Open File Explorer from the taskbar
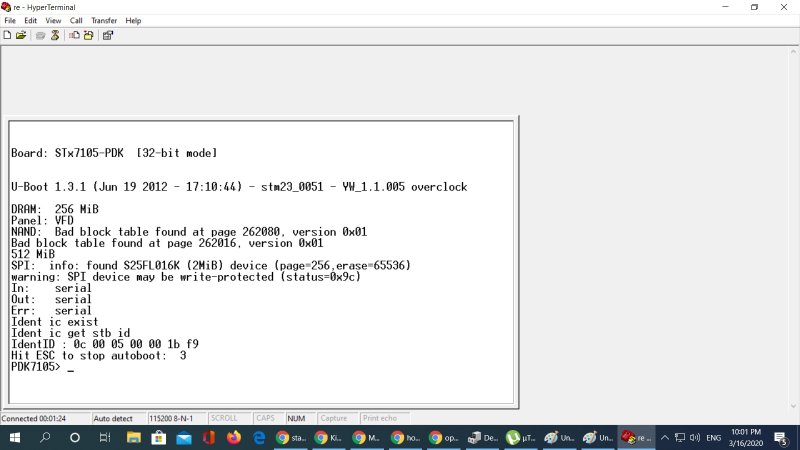The image size is (800, 450). tap(134, 438)
